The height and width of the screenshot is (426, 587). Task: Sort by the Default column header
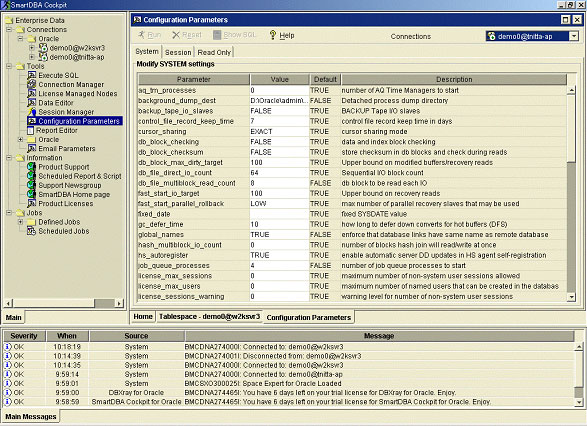coord(325,79)
